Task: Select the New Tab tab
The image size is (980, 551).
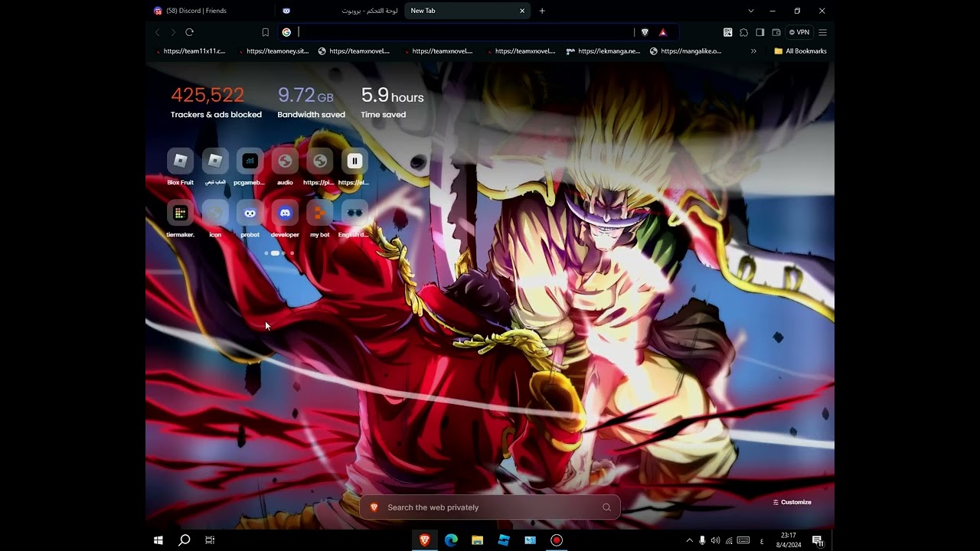Action: click(469, 11)
